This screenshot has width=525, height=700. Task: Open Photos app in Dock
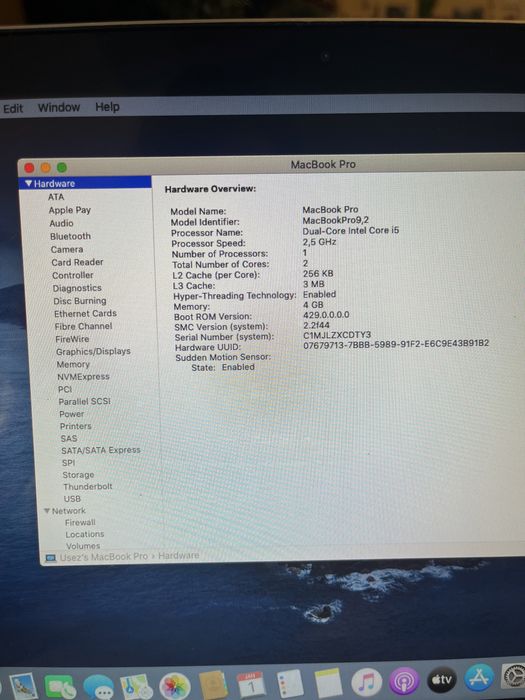pyautogui.click(x=175, y=687)
